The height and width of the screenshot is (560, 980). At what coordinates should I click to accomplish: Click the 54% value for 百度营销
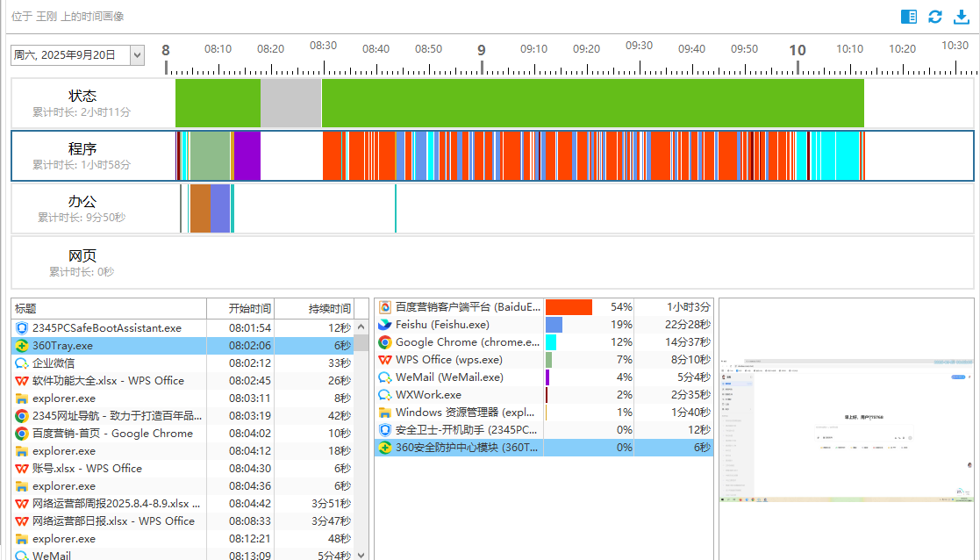(x=621, y=307)
